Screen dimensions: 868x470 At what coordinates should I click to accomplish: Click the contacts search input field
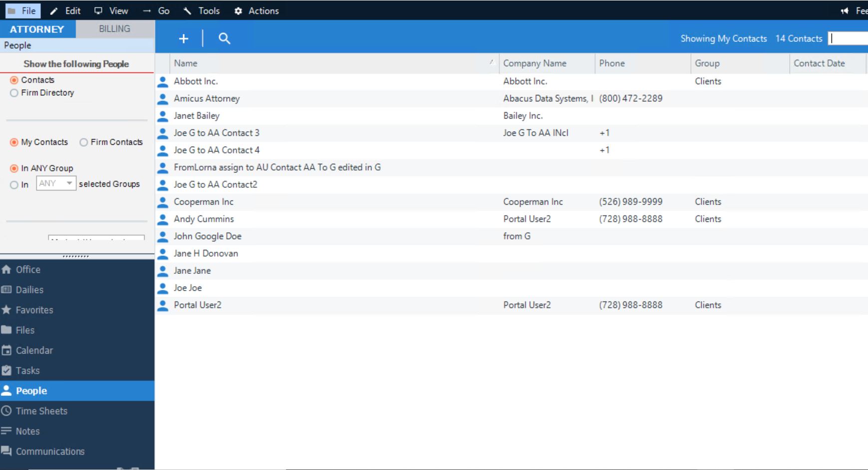pos(849,38)
